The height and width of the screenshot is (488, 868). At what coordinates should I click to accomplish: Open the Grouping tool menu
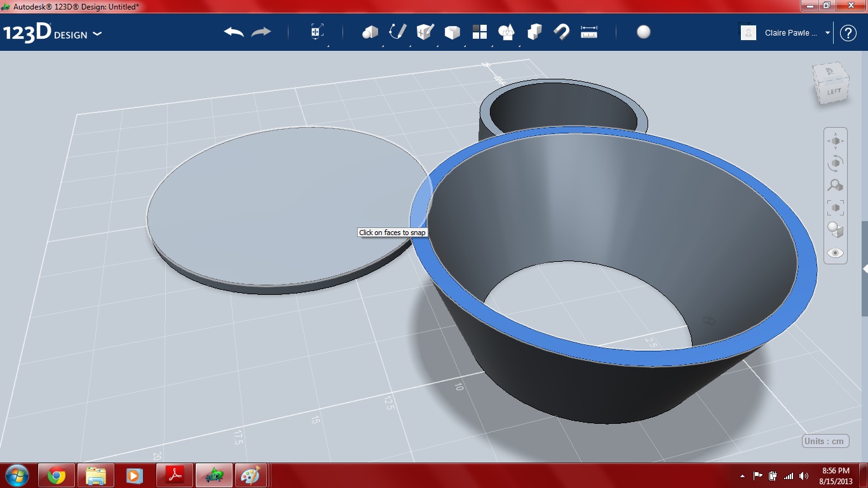click(x=507, y=32)
